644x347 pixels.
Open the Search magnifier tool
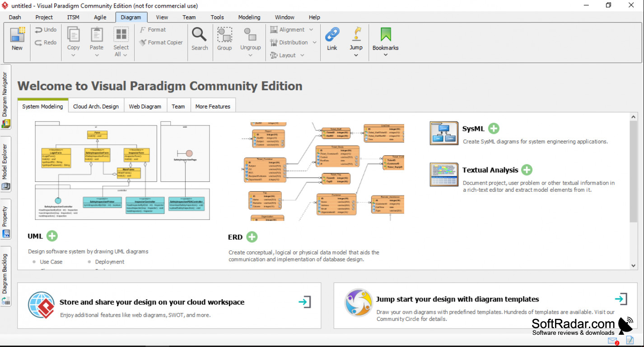pos(199,34)
